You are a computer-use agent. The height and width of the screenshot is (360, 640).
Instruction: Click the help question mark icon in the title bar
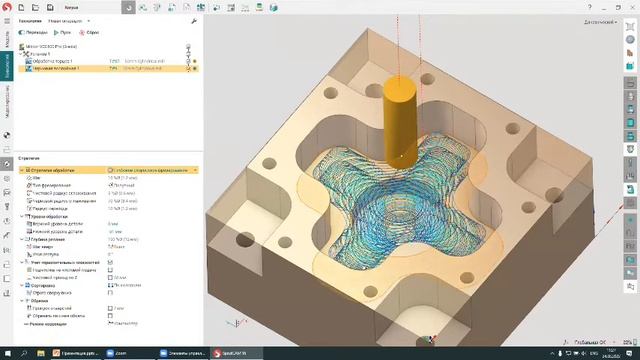pos(590,7)
